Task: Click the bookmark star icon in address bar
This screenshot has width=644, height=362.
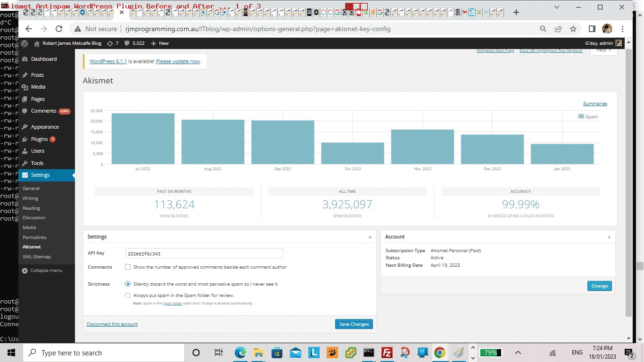Action: (573, 29)
